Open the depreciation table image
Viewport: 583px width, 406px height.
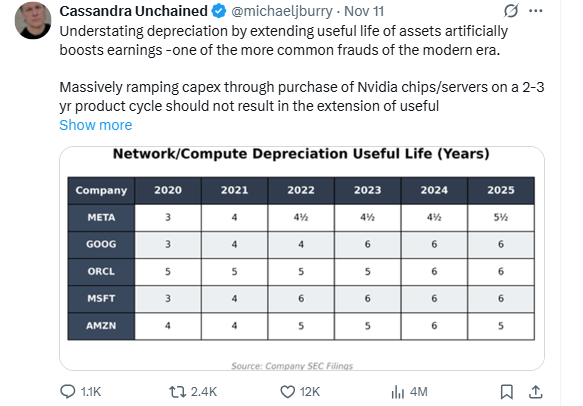302,258
